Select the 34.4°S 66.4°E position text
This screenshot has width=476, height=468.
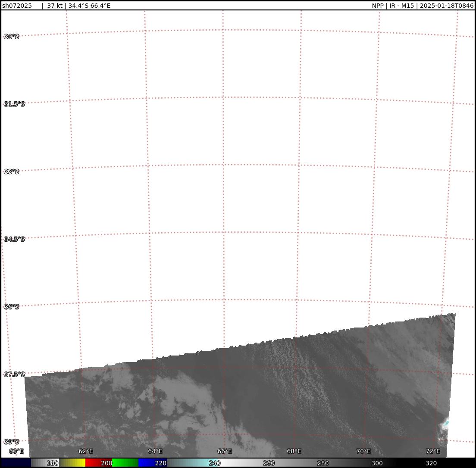[x=89, y=6]
